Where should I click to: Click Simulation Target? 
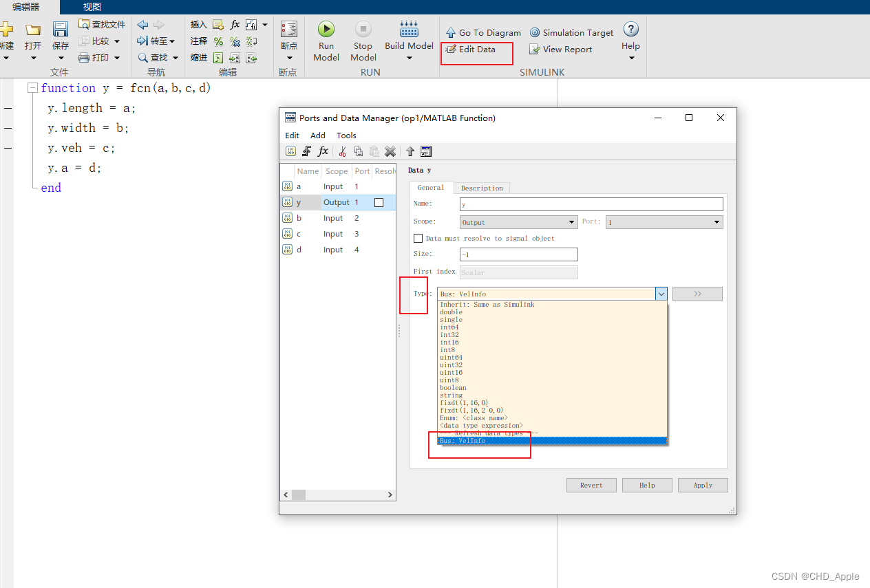click(x=571, y=32)
